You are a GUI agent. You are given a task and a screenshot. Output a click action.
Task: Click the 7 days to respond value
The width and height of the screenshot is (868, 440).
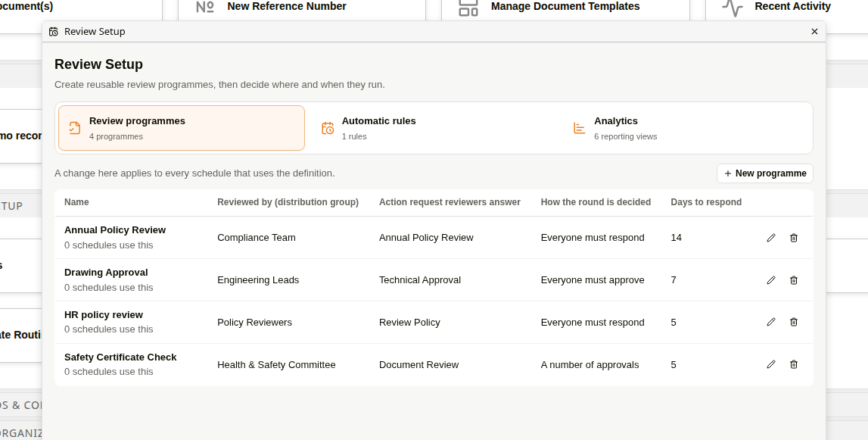[674, 280]
